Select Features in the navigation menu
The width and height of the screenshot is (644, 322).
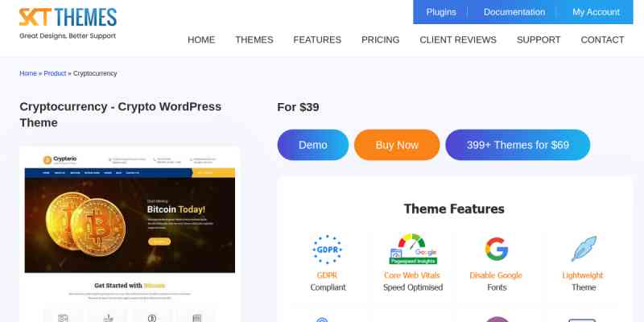[317, 39]
